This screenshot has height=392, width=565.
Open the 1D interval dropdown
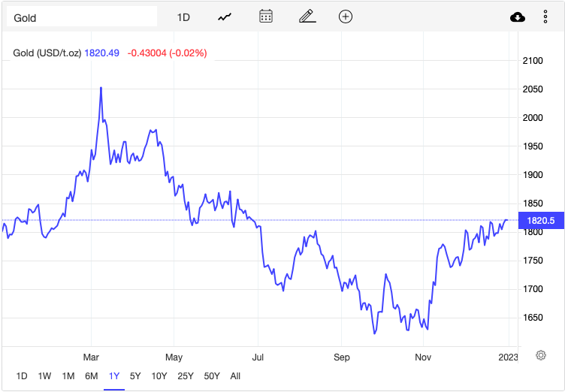tap(183, 17)
